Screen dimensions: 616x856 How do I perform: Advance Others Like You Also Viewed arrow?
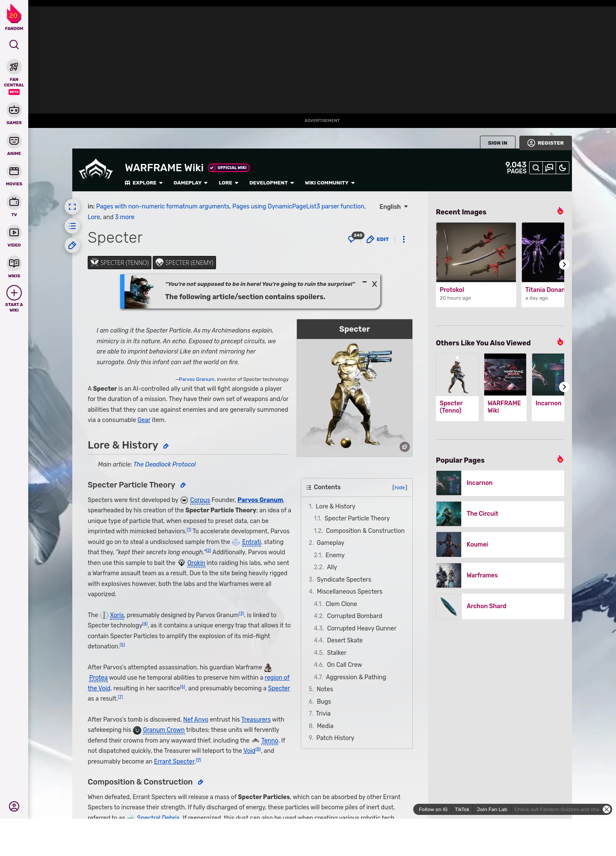pyautogui.click(x=564, y=387)
